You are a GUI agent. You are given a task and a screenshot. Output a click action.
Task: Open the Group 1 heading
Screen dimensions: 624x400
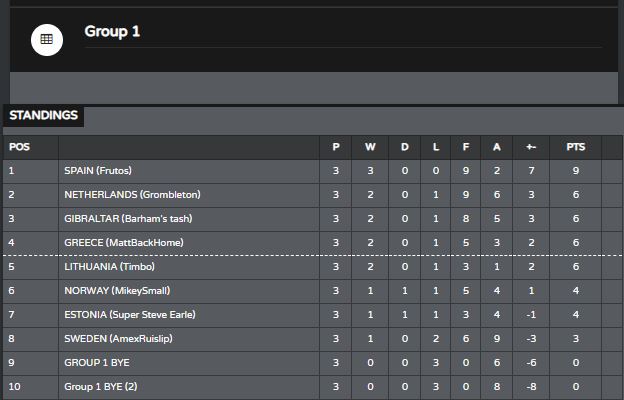(112, 31)
